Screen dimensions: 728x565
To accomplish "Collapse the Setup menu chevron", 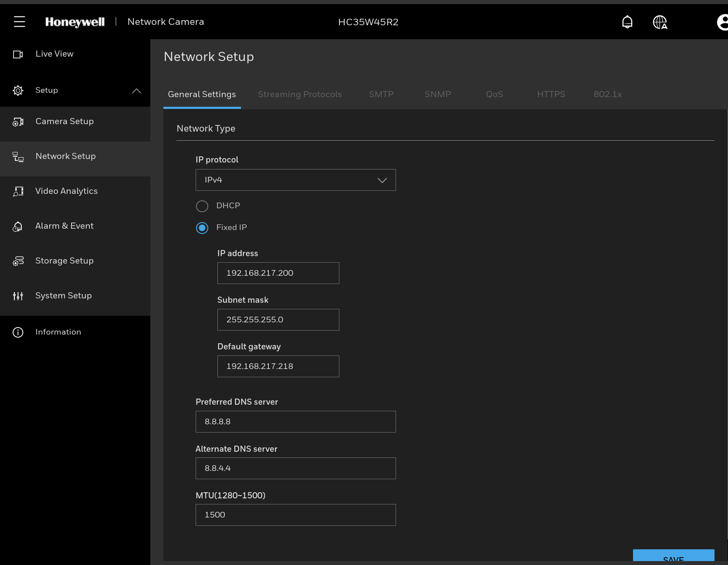I will tap(136, 91).
